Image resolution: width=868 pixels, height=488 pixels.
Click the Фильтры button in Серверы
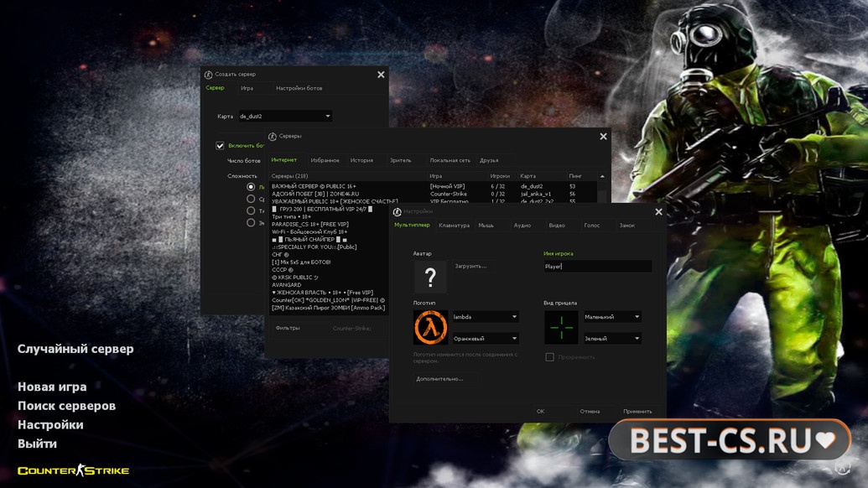pyautogui.click(x=288, y=328)
